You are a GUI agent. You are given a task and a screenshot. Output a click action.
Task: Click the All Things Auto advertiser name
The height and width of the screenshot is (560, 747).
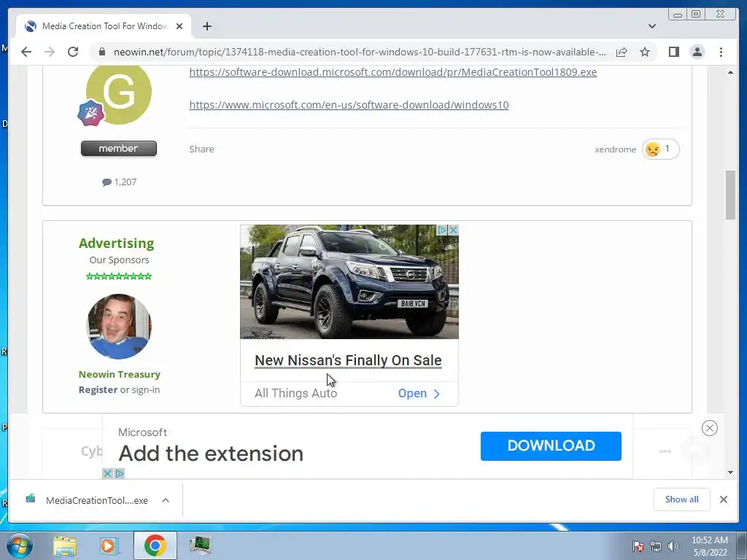296,393
